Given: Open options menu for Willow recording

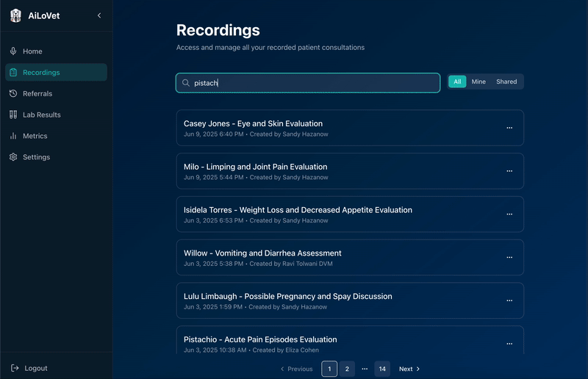Looking at the screenshot, I should [x=509, y=258].
